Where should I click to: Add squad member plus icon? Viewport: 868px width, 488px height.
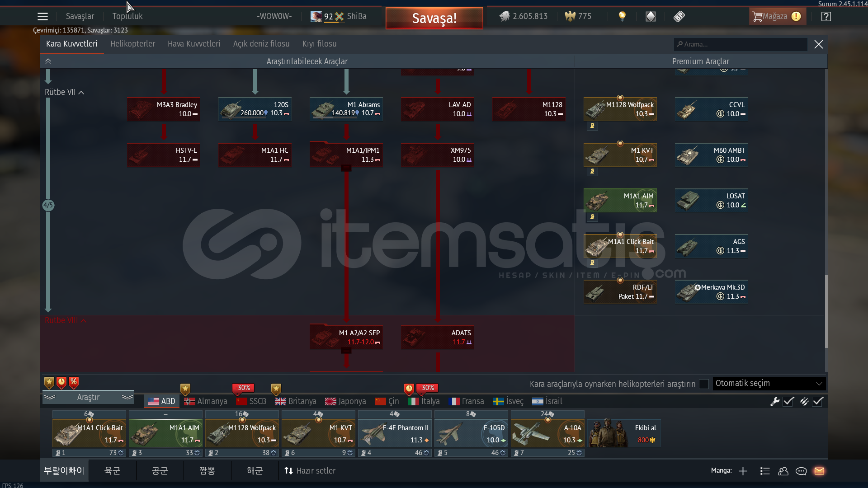(743, 471)
